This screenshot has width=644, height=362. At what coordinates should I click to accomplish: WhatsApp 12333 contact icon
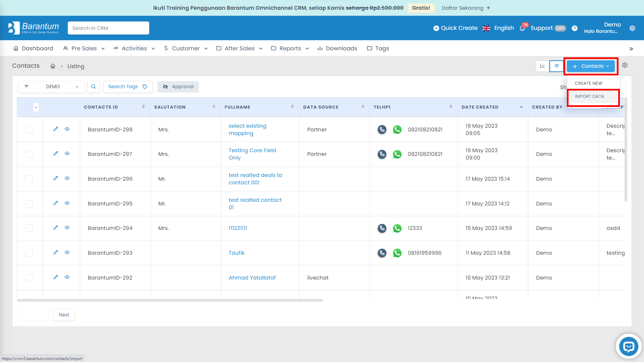[397, 228]
